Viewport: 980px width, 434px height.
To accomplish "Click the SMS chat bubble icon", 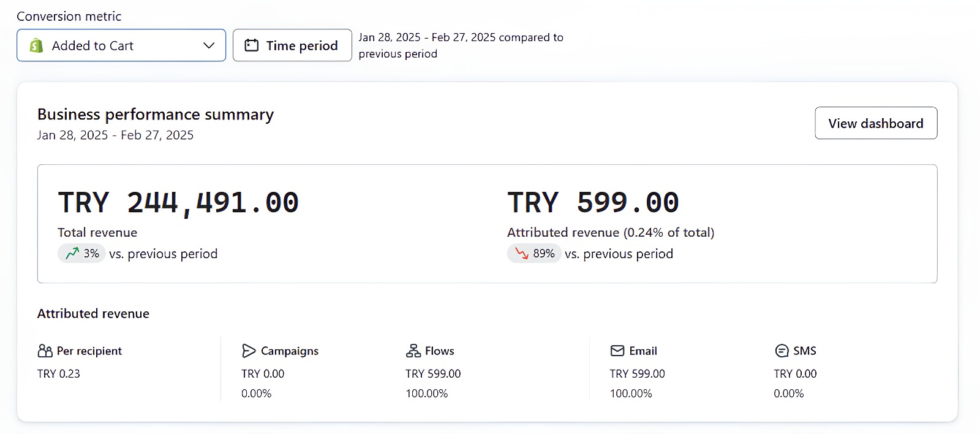I will (782, 351).
